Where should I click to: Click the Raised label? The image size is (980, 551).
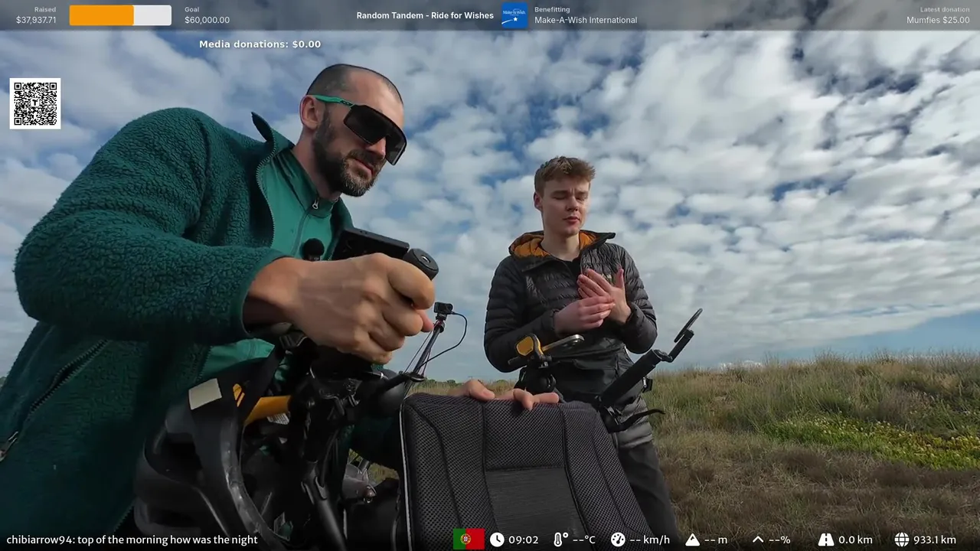coord(45,9)
